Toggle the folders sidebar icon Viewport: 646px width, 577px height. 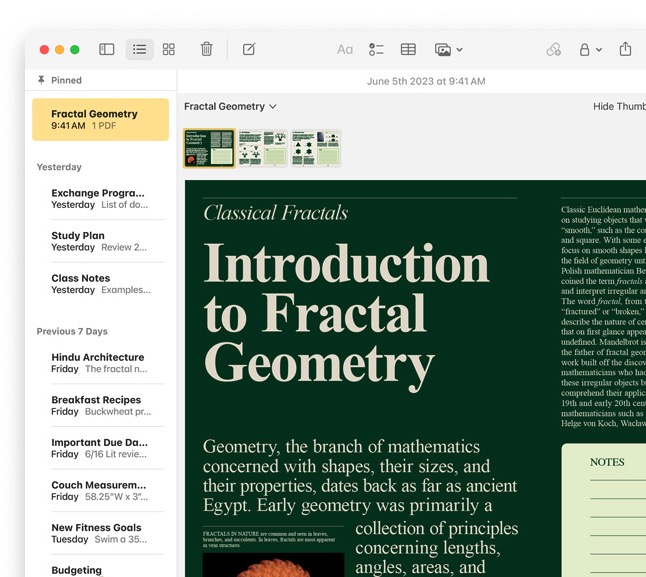107,49
